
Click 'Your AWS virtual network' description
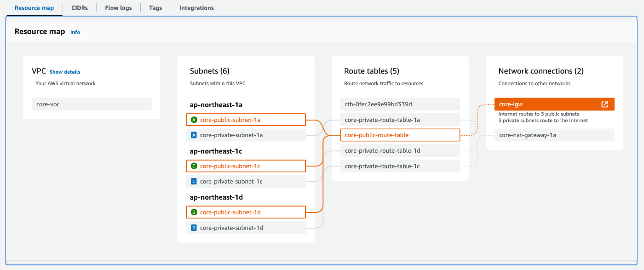tap(65, 83)
